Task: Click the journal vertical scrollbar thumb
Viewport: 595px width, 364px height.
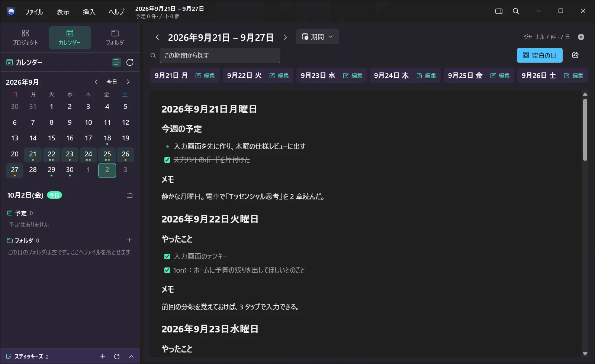Action: (x=585, y=130)
